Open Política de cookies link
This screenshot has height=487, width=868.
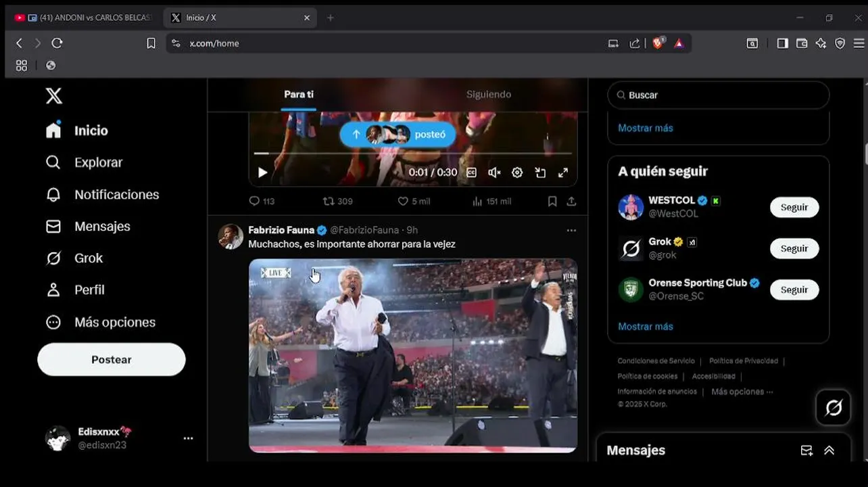647,376
